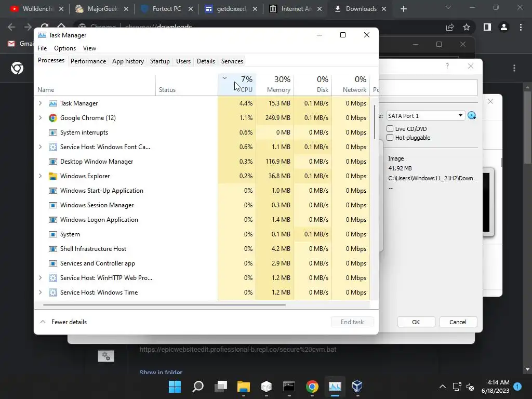Screen dimensions: 532x399
Task: Toggle Chrome side panel icon
Action: pyautogui.click(x=487, y=27)
